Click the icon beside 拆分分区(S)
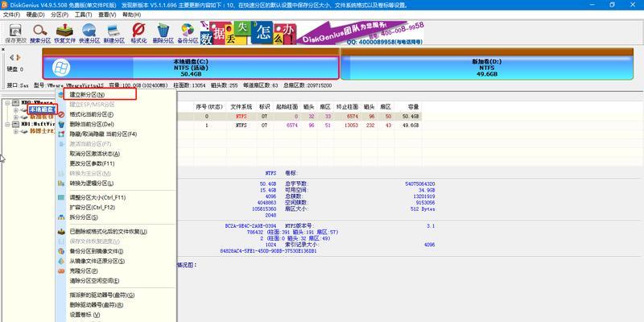 [x=61, y=217]
